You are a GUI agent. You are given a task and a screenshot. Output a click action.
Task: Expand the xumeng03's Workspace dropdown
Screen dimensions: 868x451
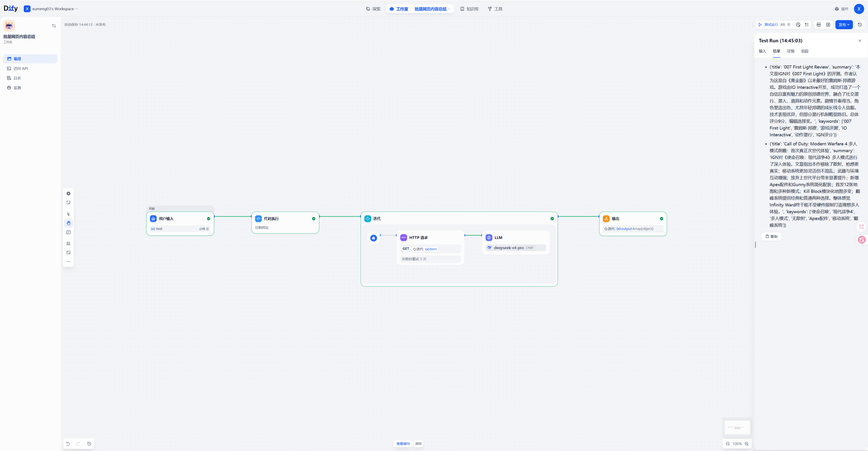click(51, 9)
